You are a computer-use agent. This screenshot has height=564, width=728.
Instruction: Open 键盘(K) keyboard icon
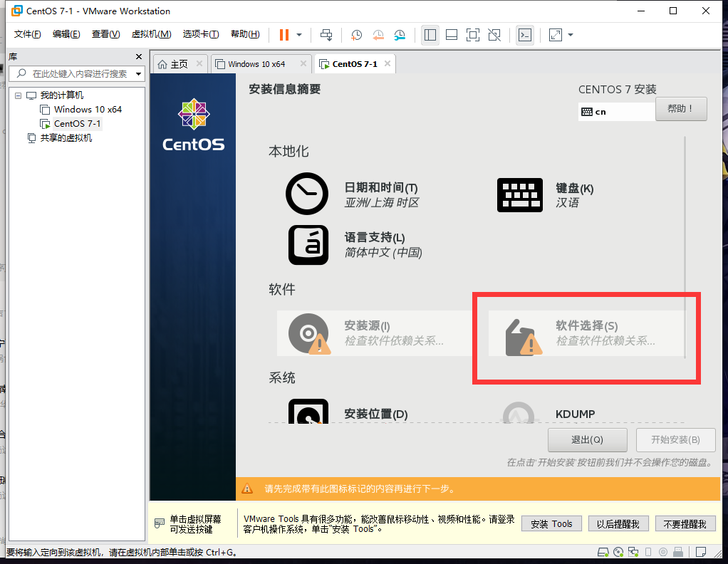point(519,195)
